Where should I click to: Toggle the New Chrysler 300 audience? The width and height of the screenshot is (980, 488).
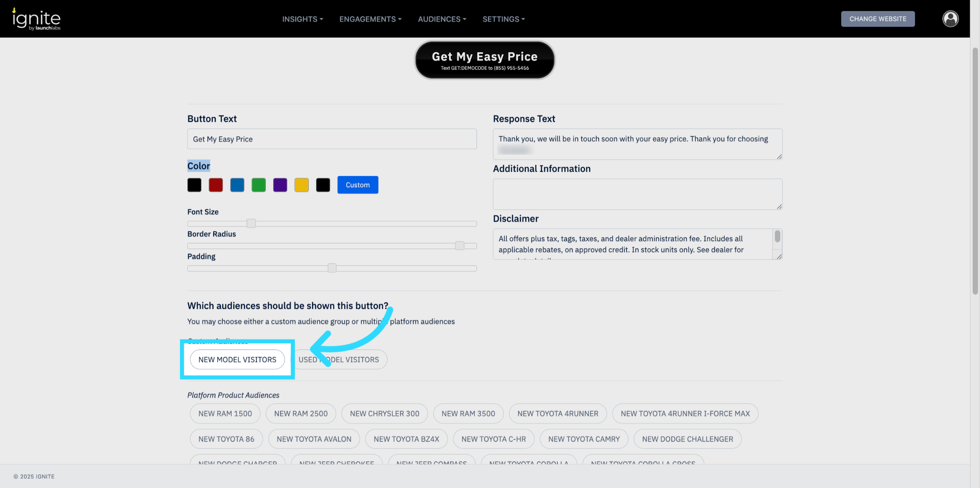point(385,414)
